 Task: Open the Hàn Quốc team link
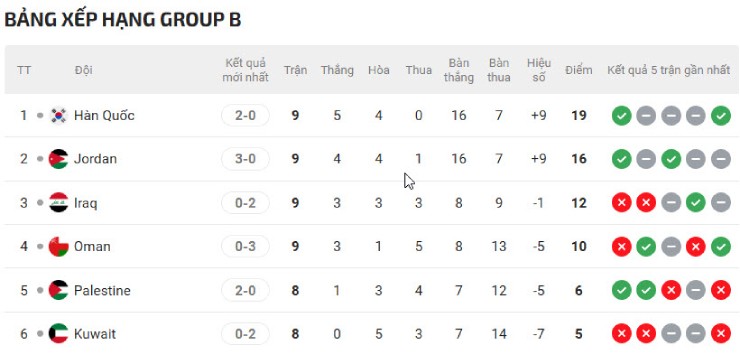pyautogui.click(x=104, y=115)
